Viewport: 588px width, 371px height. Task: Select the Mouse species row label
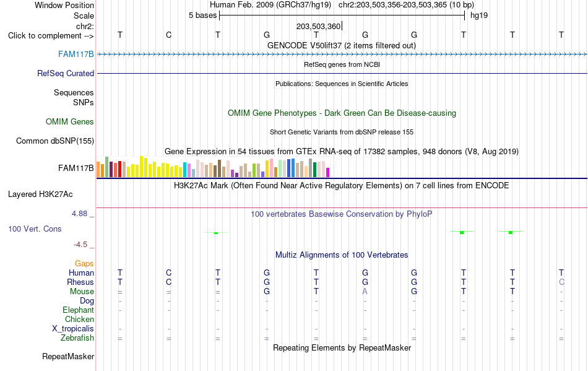point(82,292)
